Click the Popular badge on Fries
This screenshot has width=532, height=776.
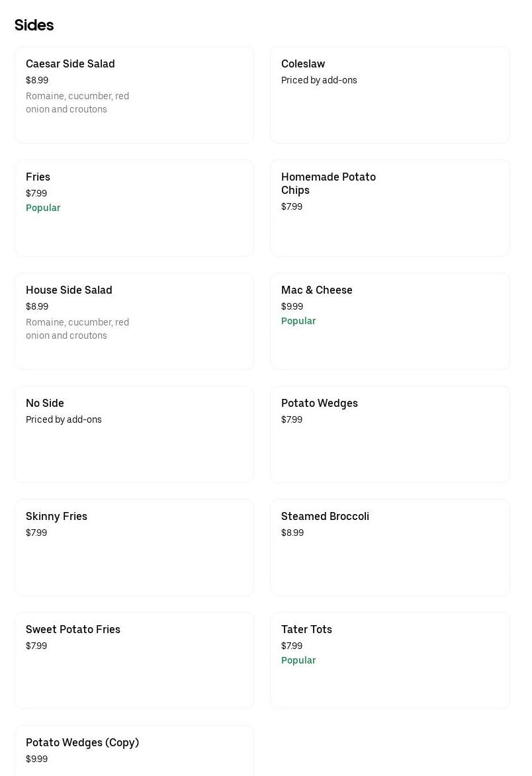(43, 207)
